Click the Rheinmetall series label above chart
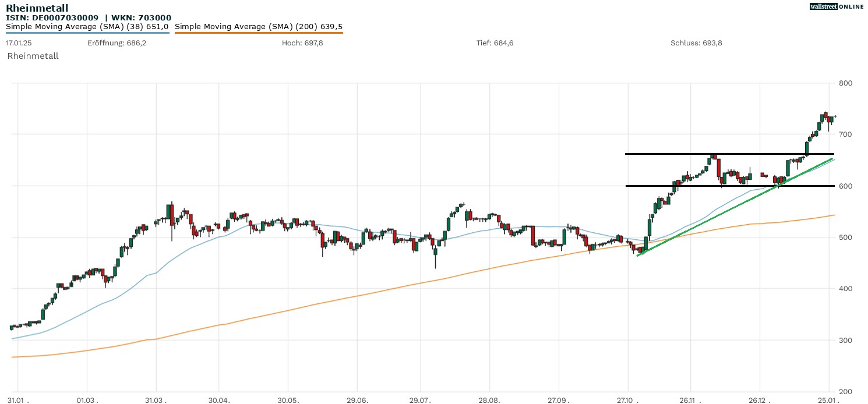Viewport: 868px width, 404px height. 33,56
